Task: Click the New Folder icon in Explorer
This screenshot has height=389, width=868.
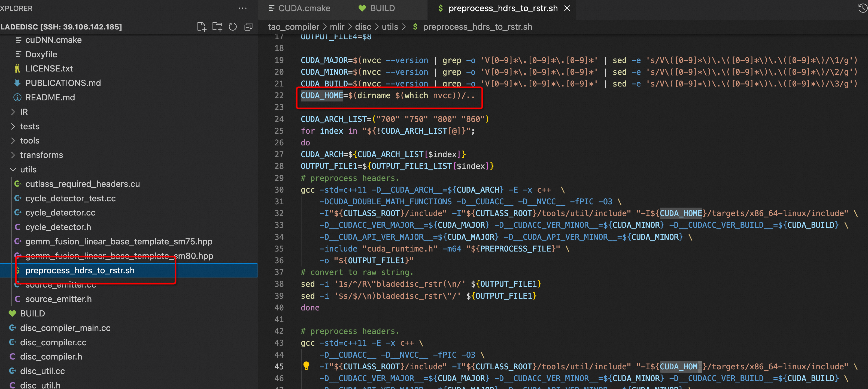Action: click(217, 27)
